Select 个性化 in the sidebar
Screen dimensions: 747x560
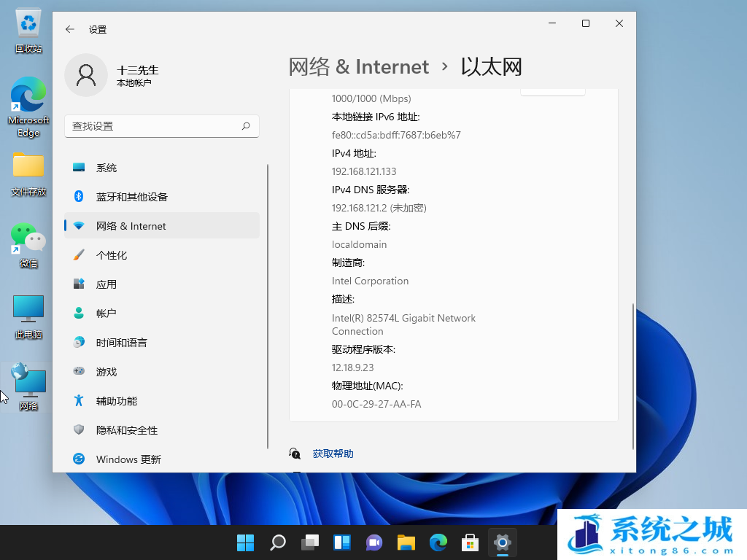click(111, 255)
